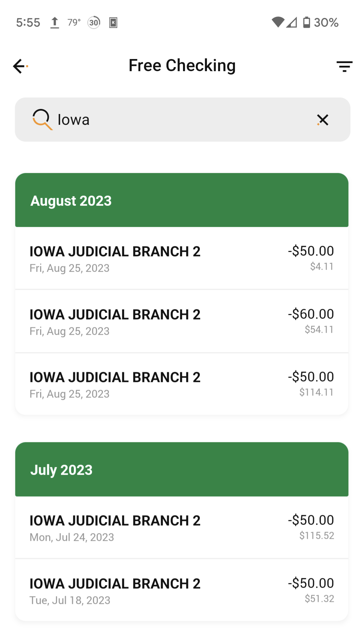The height and width of the screenshot is (640, 364).
Task: Tap the magnifying glass search icon
Action: pos(42,119)
